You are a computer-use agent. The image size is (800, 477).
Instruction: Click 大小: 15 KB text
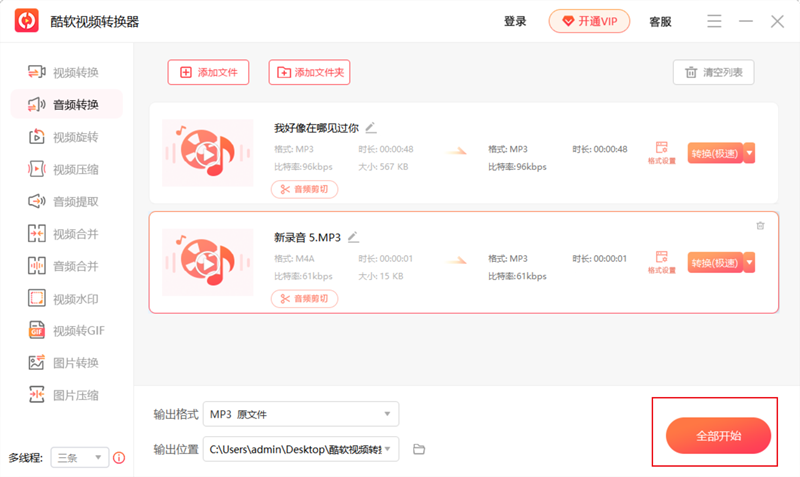pyautogui.click(x=381, y=276)
